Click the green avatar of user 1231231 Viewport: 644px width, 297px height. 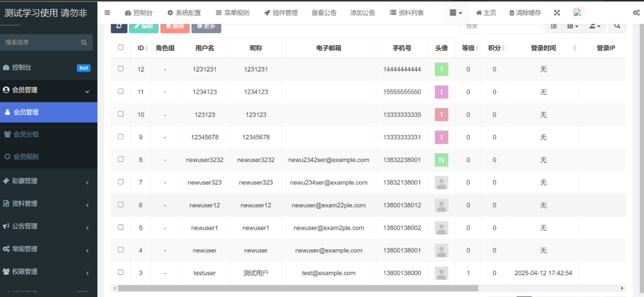pos(441,69)
